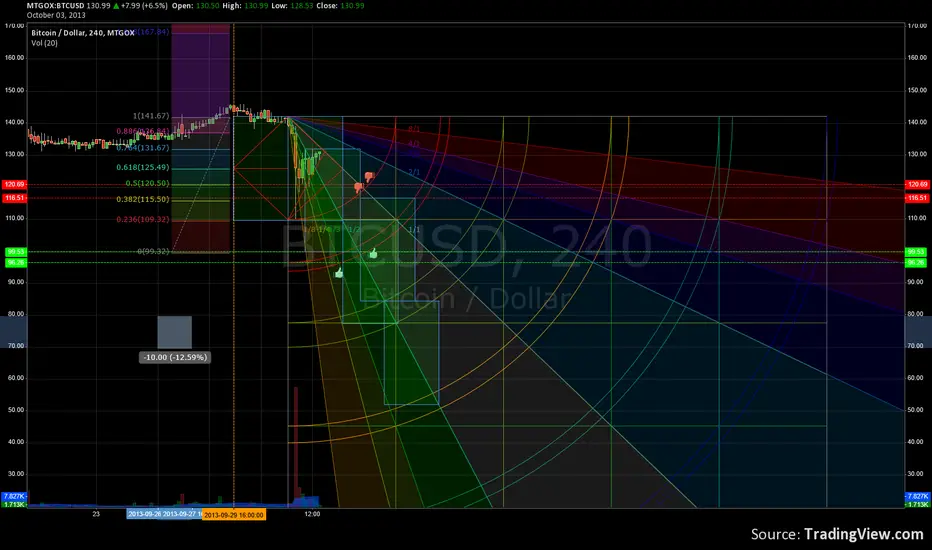Click the 0(99.32) Fibonacci level label
932x550 pixels.
point(153,251)
